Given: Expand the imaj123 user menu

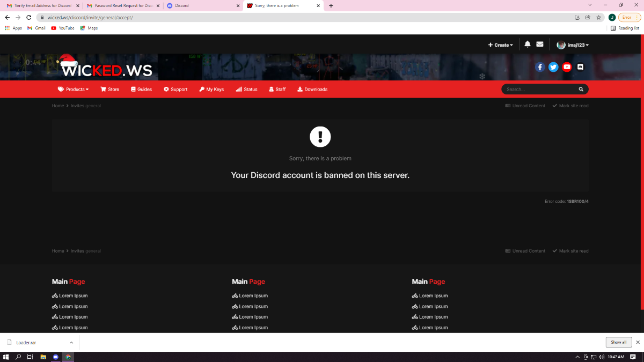Looking at the screenshot, I should pos(573,45).
